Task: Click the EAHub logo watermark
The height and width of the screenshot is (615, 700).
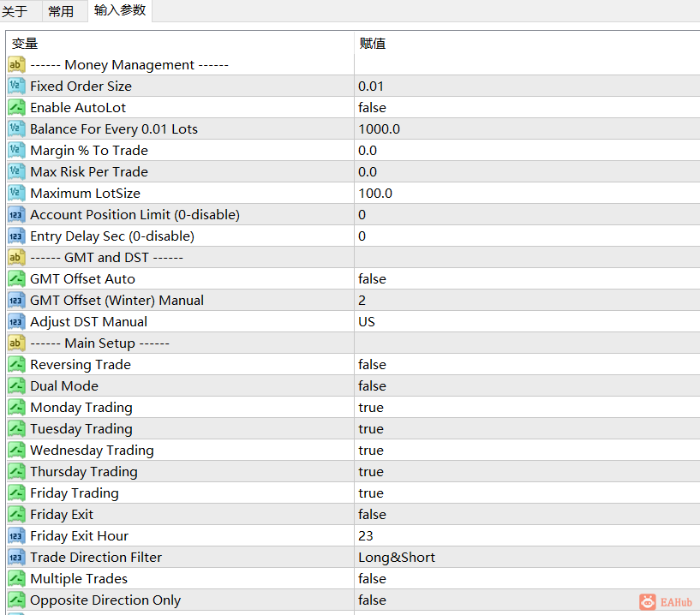Action: pyautogui.click(x=666, y=602)
